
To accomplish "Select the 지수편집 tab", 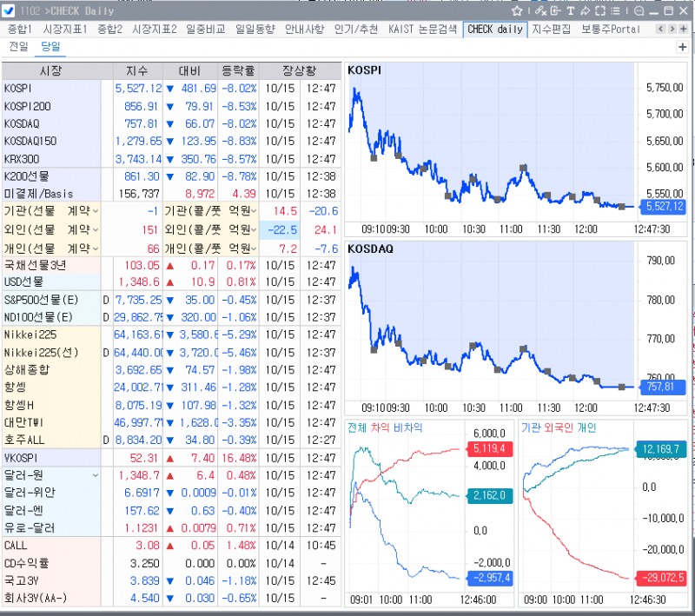I will tap(551, 30).
